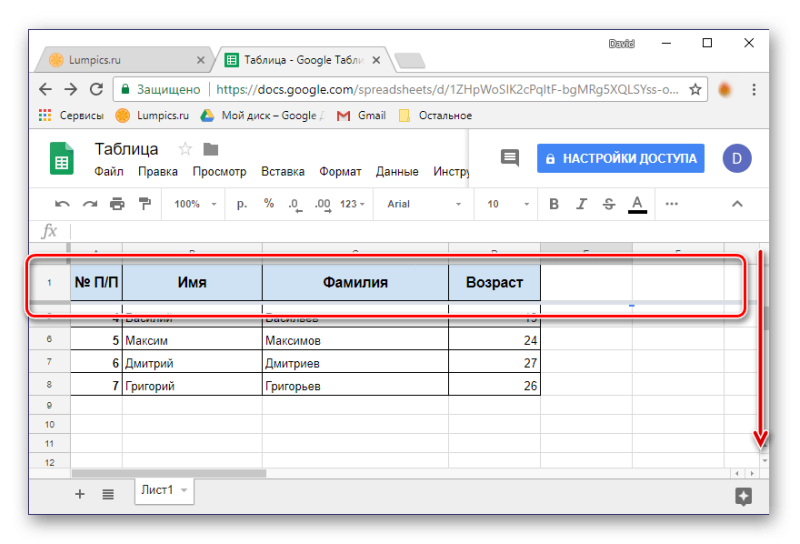Open the Вставка menu
Image resolution: width=800 pixels, height=544 pixels.
click(x=283, y=172)
